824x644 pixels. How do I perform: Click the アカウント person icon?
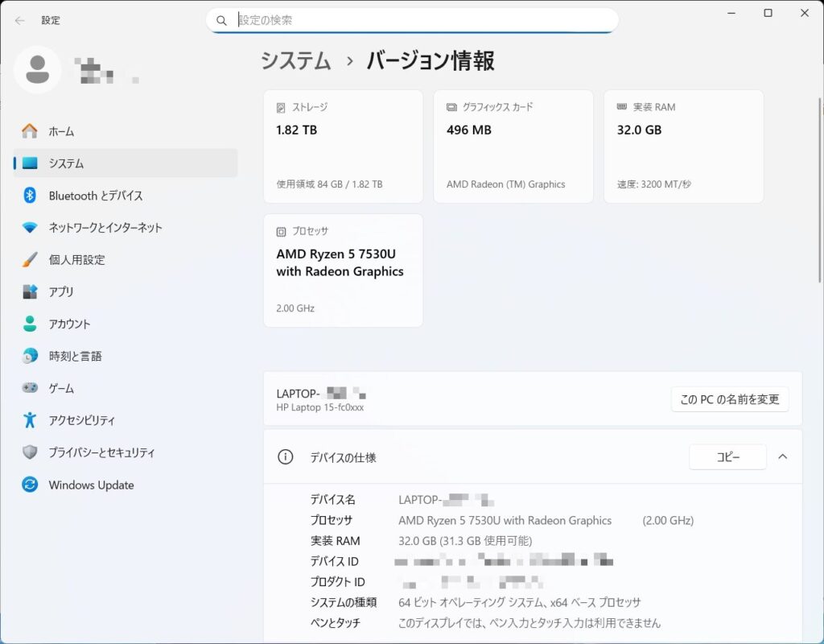pos(30,324)
